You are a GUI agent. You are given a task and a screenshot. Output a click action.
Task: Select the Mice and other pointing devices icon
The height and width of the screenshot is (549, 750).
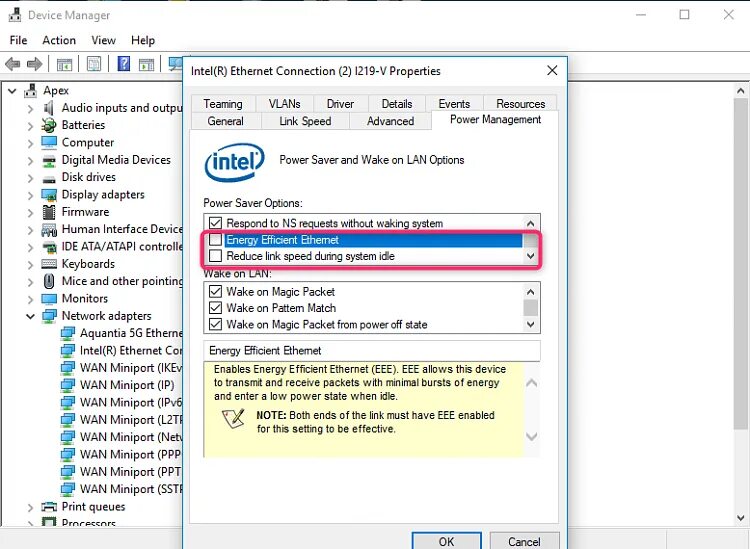pos(49,281)
